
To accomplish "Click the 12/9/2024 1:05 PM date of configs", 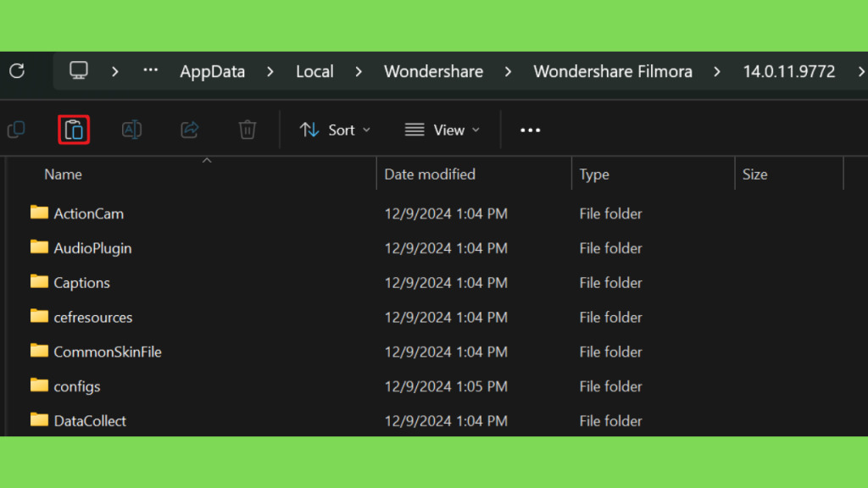I will (446, 386).
